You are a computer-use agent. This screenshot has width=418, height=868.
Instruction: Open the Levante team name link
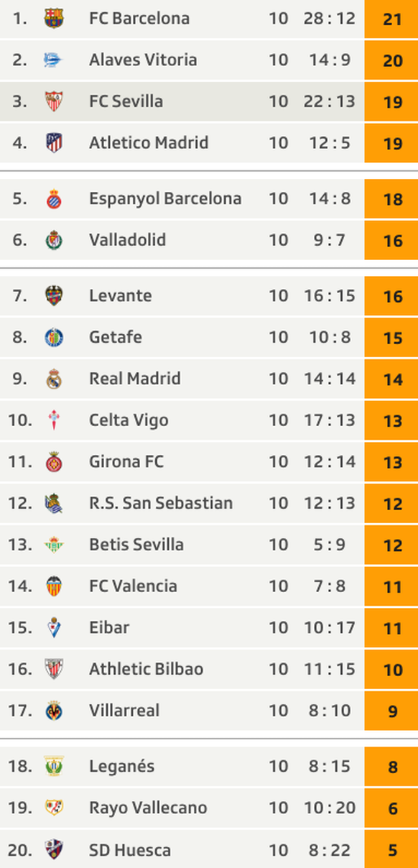click(x=121, y=295)
